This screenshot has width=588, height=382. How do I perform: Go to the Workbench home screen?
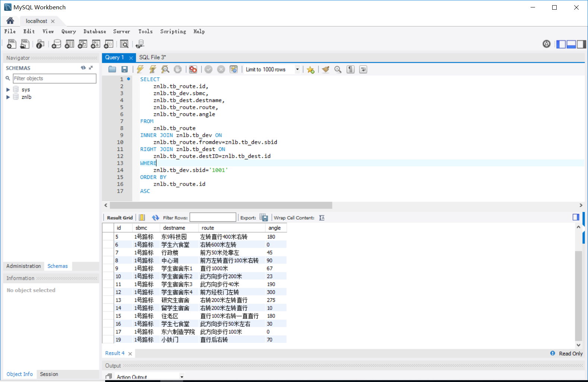click(10, 21)
